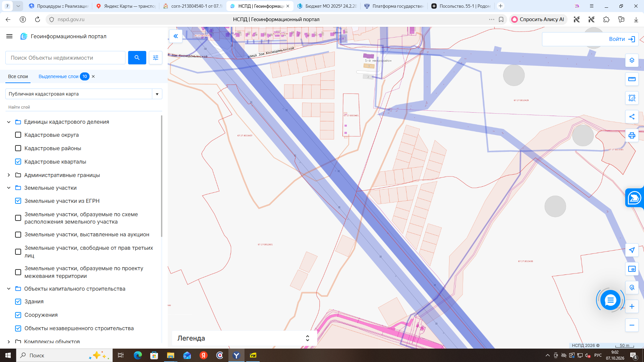Open the map layers button on right toolbar
The height and width of the screenshot is (362, 644).
click(632, 60)
